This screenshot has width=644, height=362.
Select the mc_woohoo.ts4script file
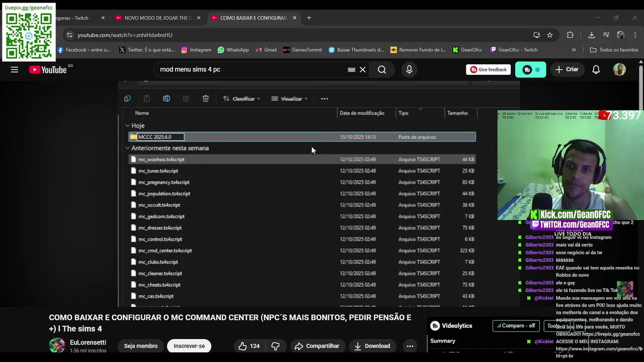pyautogui.click(x=302, y=159)
